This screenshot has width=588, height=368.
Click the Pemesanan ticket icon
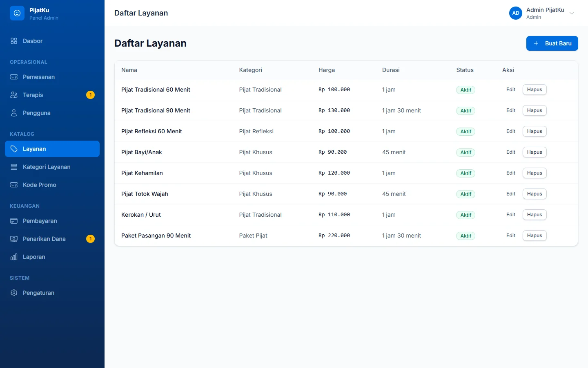14,77
